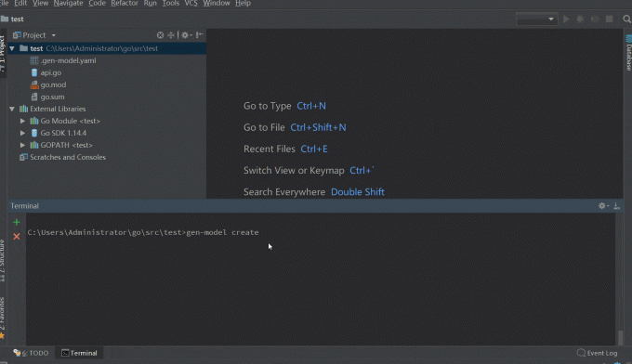Open the TODO tool window tab
The width and height of the screenshot is (632, 364).
(31, 353)
